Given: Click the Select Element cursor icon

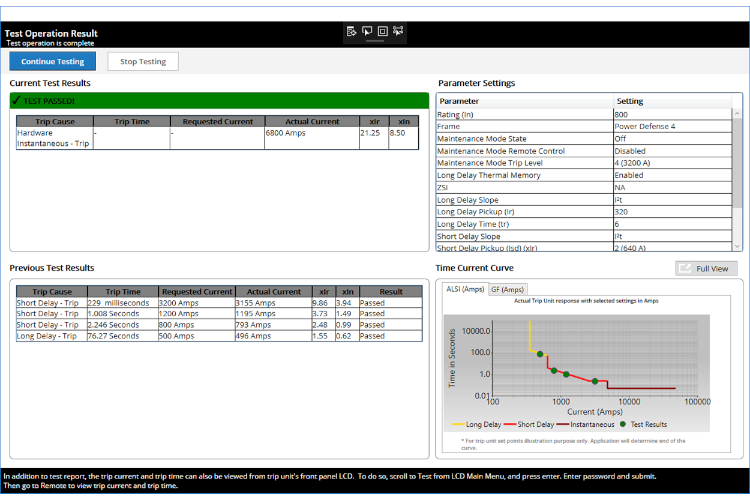Looking at the screenshot, I should pos(367,31).
